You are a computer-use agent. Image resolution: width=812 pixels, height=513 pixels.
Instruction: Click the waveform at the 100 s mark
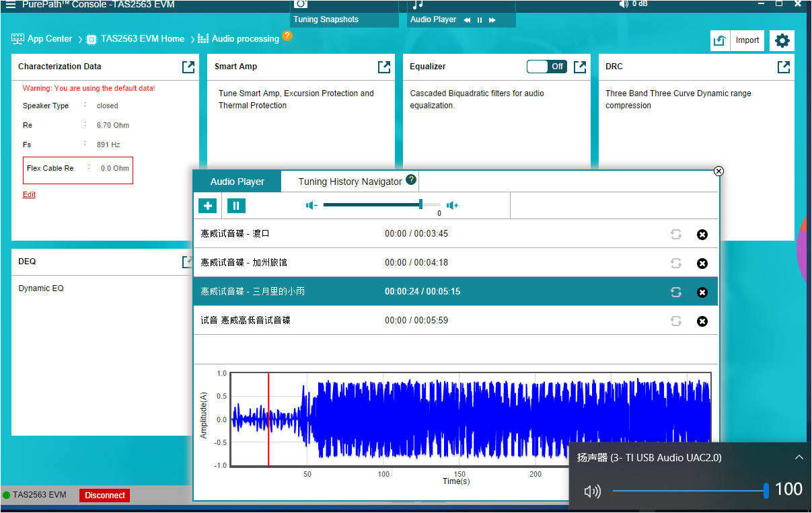click(383, 420)
